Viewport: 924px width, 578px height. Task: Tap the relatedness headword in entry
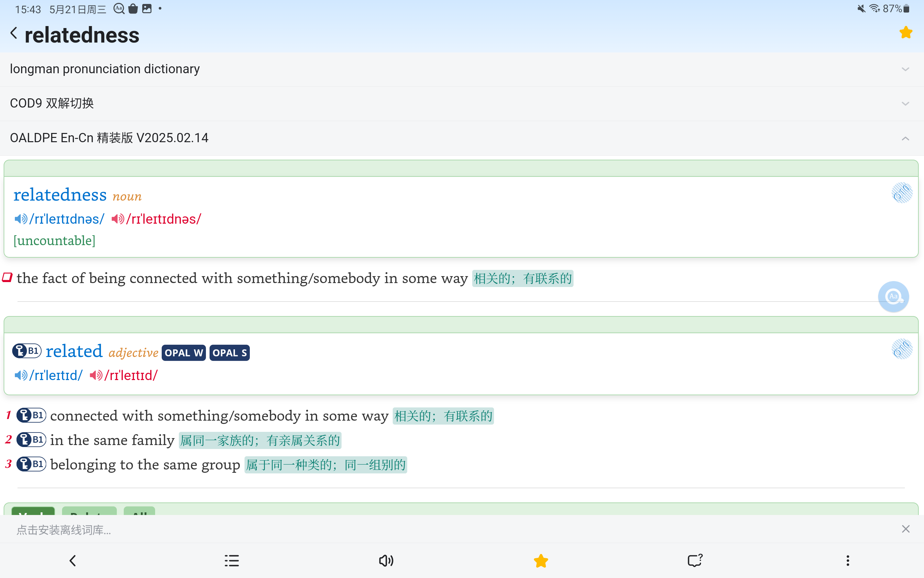click(60, 195)
